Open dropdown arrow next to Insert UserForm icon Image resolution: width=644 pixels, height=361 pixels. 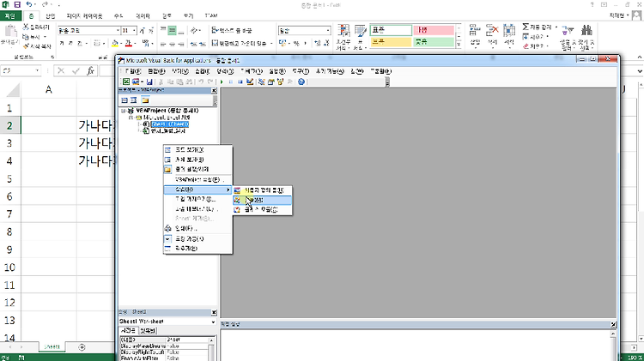142,81
